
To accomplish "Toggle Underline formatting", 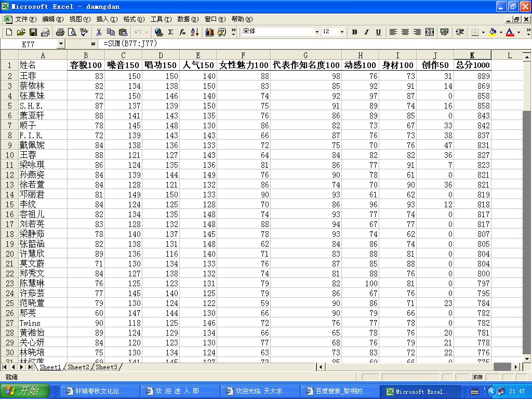I will (378, 32).
